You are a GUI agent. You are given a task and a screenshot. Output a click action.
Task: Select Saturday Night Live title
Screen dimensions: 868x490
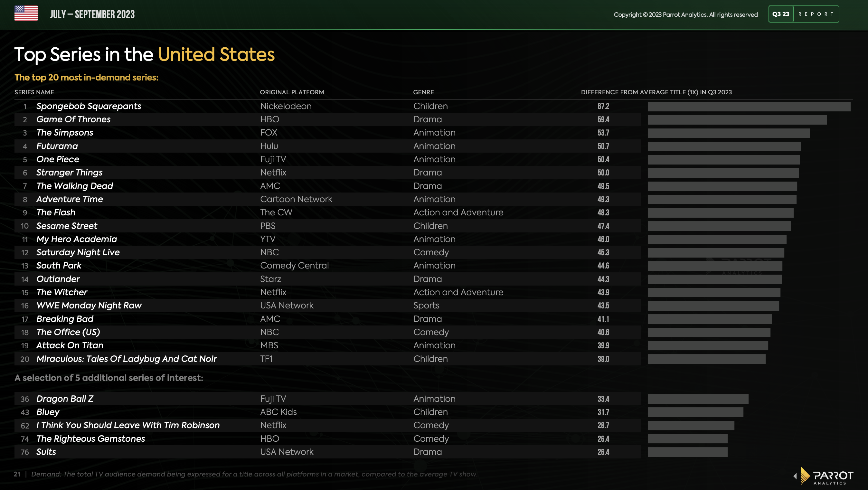tap(78, 252)
